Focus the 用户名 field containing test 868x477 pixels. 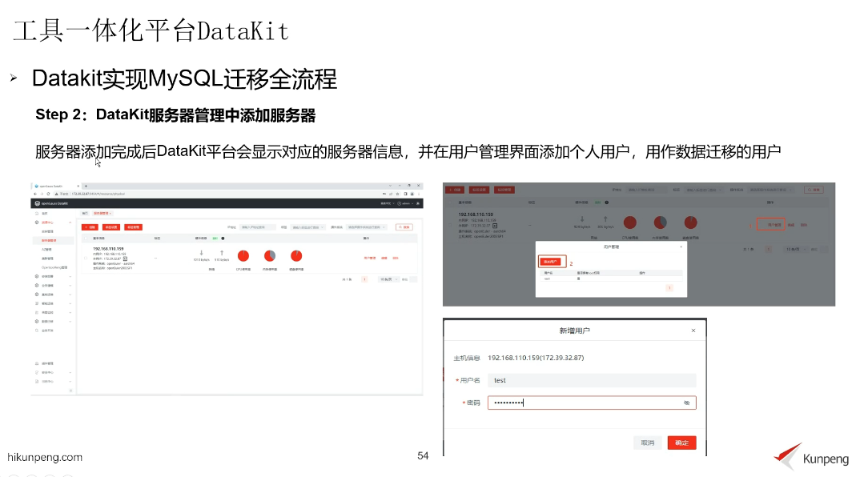(591, 380)
